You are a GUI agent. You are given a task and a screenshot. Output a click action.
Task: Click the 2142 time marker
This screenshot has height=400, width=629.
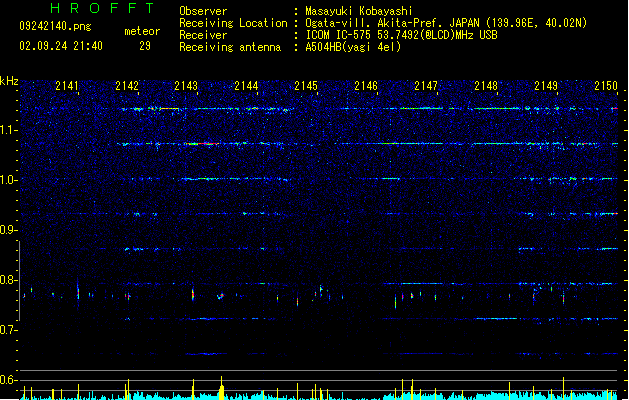point(127,86)
